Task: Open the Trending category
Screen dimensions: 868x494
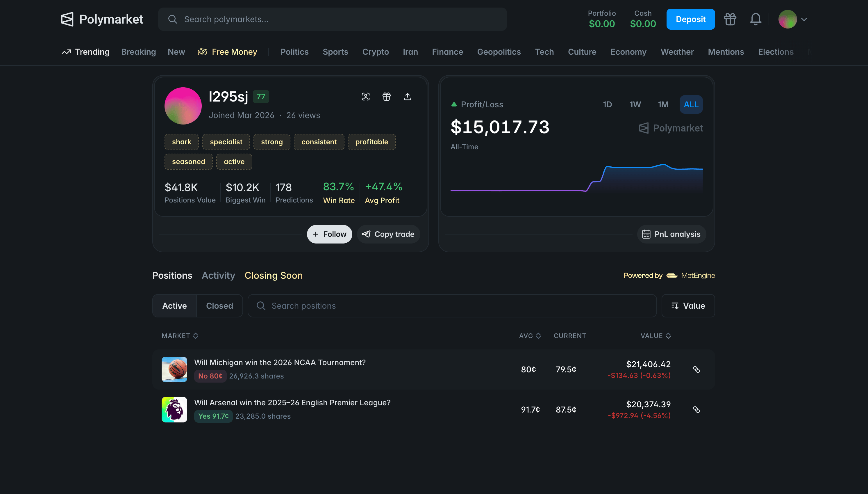Action: click(x=85, y=52)
